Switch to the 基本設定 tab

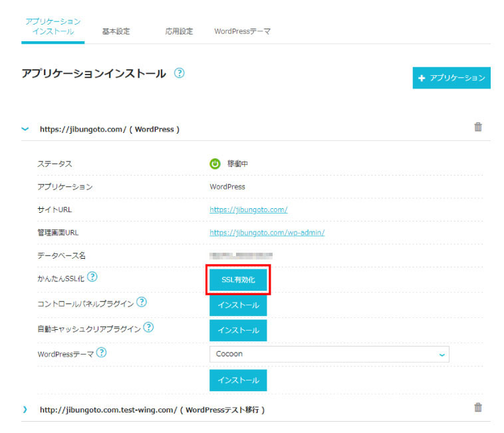[116, 31]
